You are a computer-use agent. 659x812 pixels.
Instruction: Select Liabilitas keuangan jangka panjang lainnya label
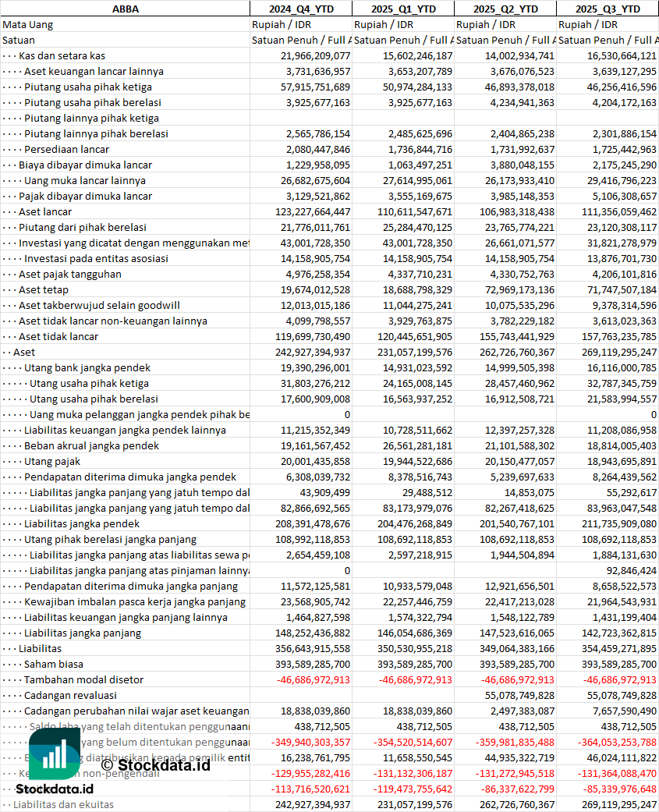126,617
